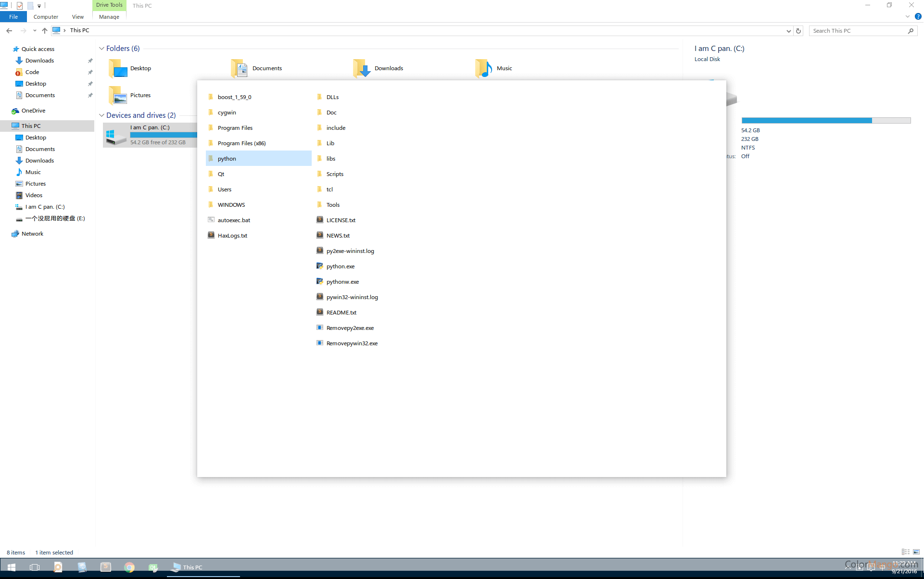
Task: Select the Pictures folder in Folders group
Action: 130,95
